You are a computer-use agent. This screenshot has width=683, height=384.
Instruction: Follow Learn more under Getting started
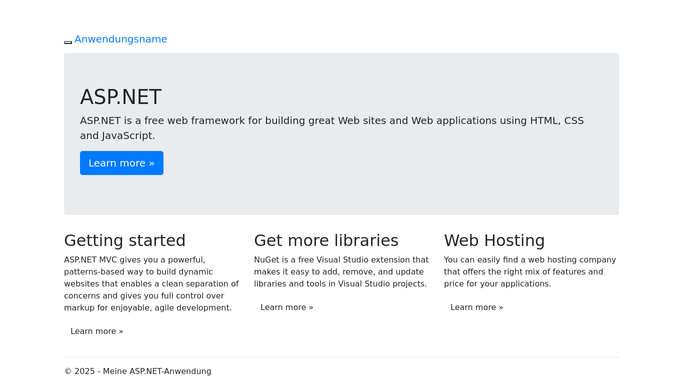point(97,331)
